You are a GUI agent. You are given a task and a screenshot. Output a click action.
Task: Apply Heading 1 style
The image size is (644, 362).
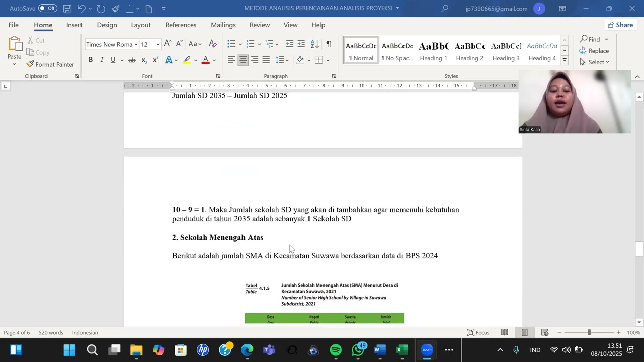(x=434, y=51)
